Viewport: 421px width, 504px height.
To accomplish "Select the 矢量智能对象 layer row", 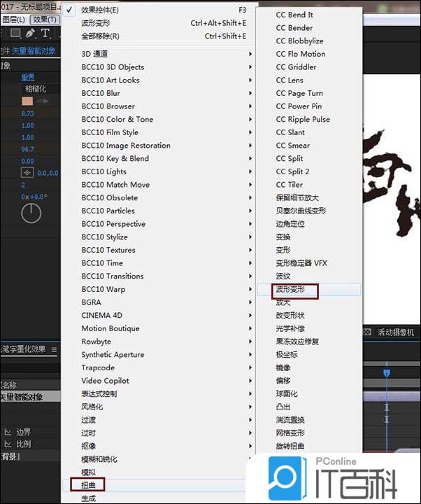I will (x=31, y=397).
